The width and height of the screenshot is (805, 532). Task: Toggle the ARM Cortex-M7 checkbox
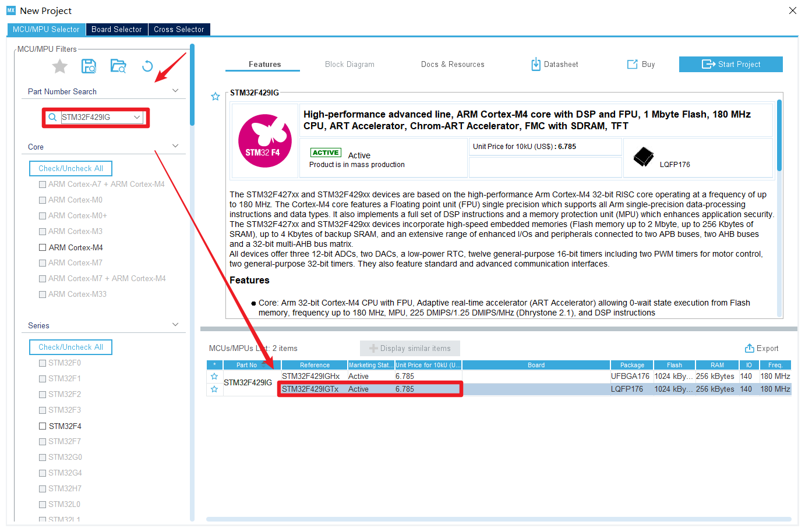(x=43, y=263)
